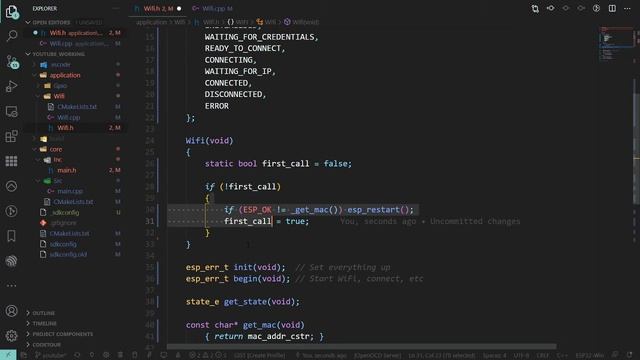Click the line and column indicator in status bar
The width and height of the screenshot is (640, 360).
pyautogui.click(x=441, y=355)
